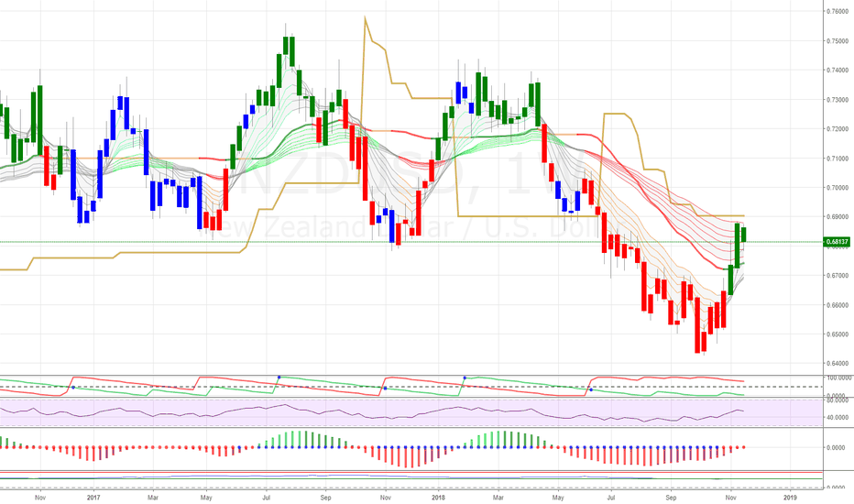Click the green 0.68137 current price label
Viewport: 854px width, 504px height.
click(838, 241)
